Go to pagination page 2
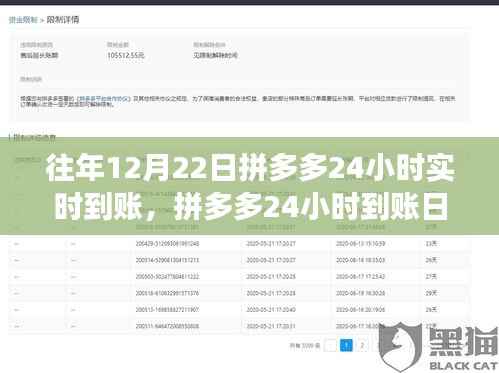The width and height of the screenshot is (499, 373). [362, 345]
